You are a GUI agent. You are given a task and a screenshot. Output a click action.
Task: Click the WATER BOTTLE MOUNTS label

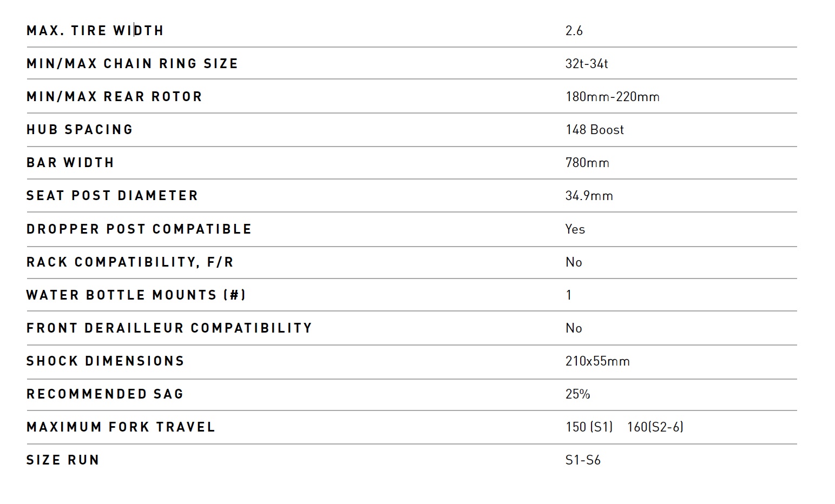click(136, 295)
